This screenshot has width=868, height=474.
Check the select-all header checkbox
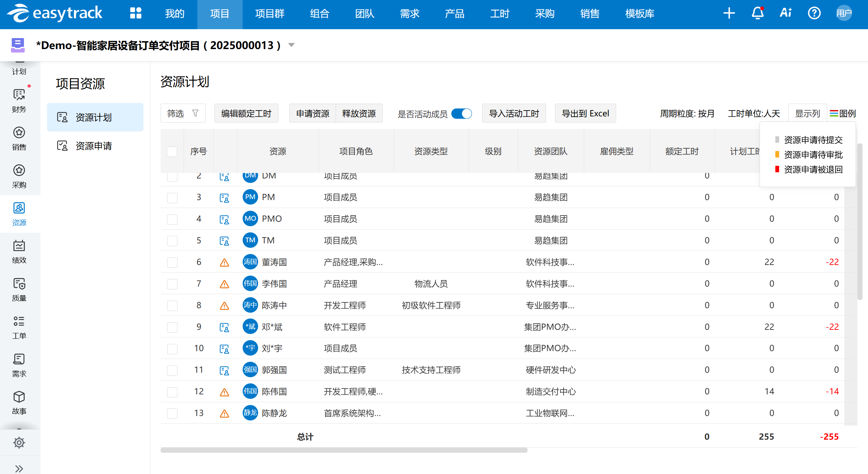[172, 151]
